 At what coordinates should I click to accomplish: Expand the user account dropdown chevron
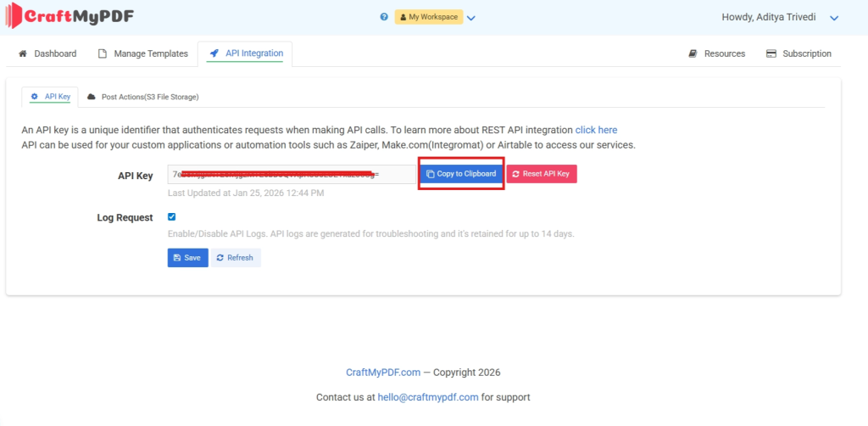[x=834, y=18]
